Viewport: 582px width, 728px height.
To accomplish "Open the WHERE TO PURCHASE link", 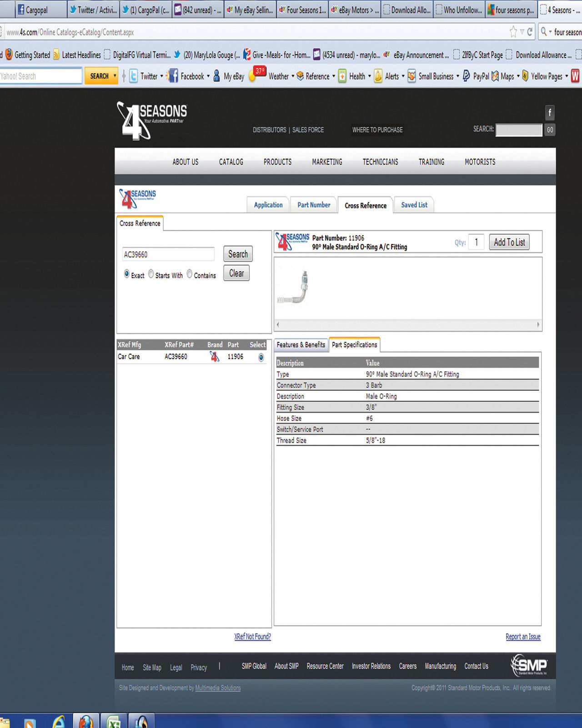I will click(377, 130).
